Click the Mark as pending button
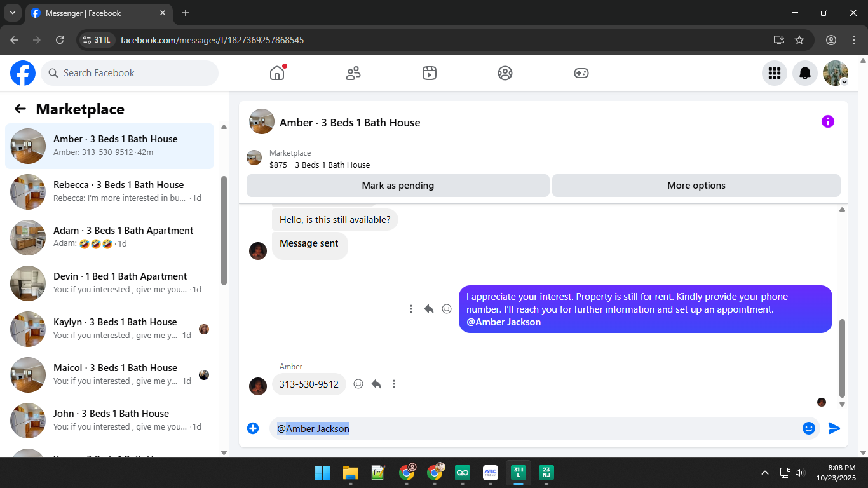Screen dimensions: 868x488 point(398,186)
